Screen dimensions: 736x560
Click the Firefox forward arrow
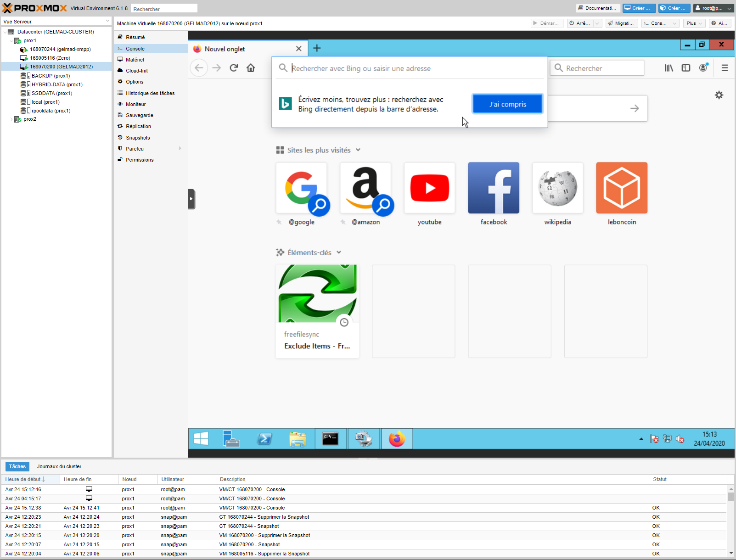pos(217,68)
